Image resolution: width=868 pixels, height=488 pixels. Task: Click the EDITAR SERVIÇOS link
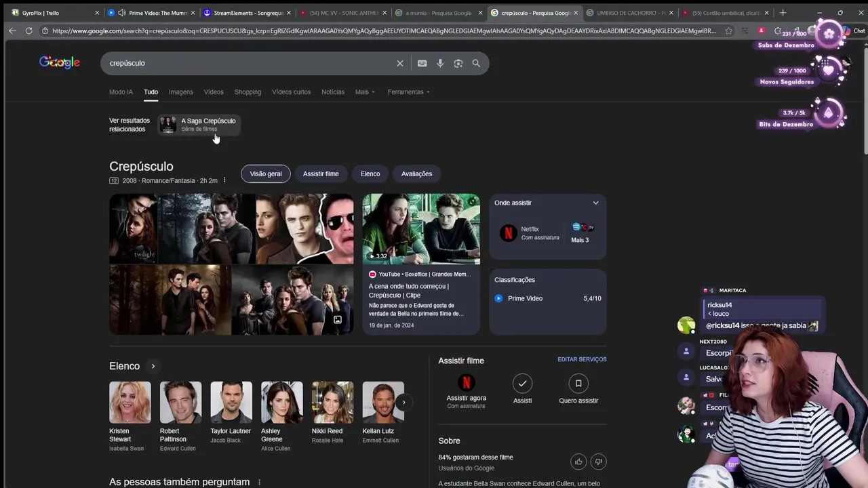(x=582, y=359)
